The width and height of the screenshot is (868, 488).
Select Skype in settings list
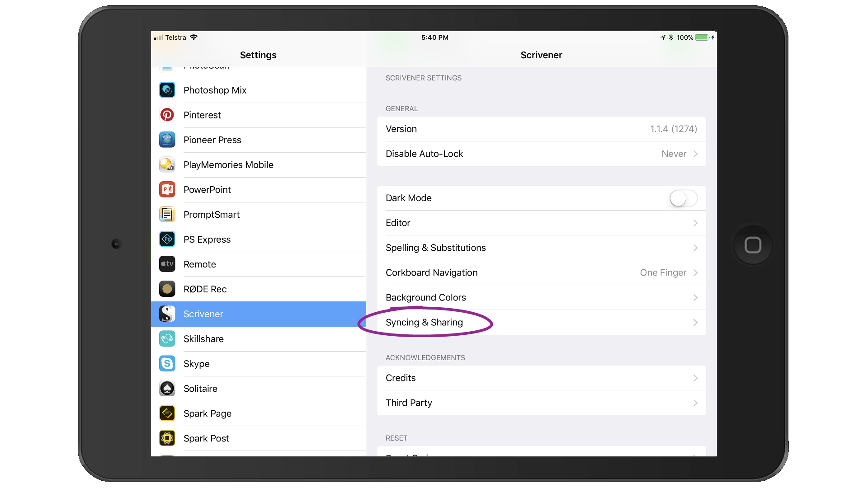click(x=258, y=364)
